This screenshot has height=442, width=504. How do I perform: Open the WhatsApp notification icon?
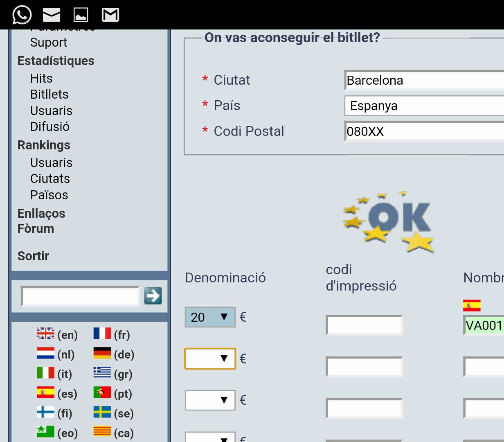pos(22,15)
